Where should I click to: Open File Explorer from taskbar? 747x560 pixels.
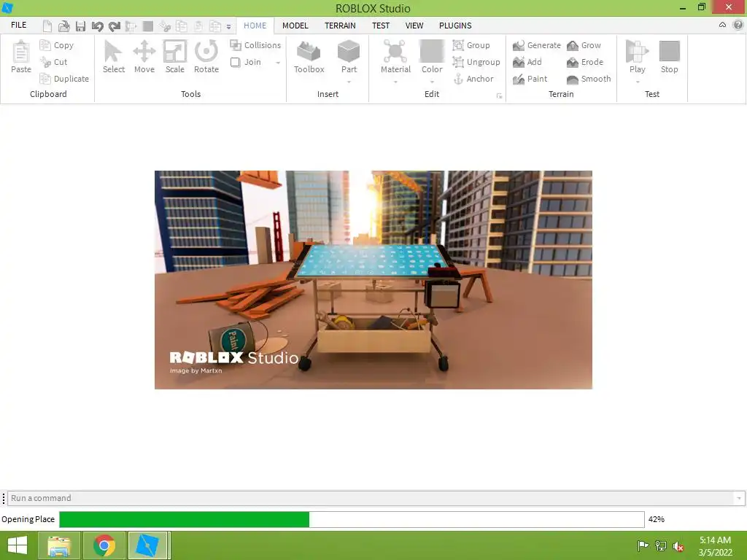click(59, 545)
